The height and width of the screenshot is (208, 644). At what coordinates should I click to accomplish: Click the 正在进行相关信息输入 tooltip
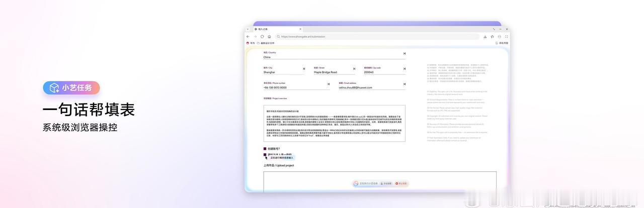point(282,157)
